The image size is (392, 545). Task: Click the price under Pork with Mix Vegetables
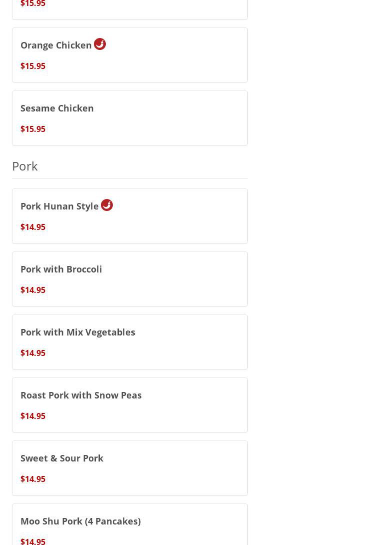pos(33,353)
